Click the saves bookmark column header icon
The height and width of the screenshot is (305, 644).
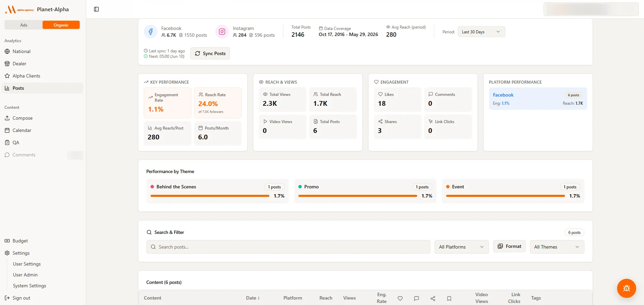point(449,298)
